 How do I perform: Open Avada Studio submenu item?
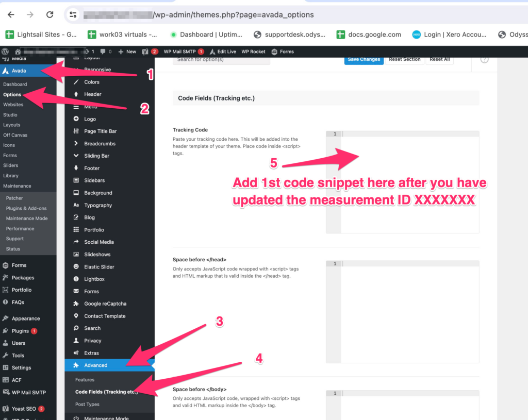(10, 115)
